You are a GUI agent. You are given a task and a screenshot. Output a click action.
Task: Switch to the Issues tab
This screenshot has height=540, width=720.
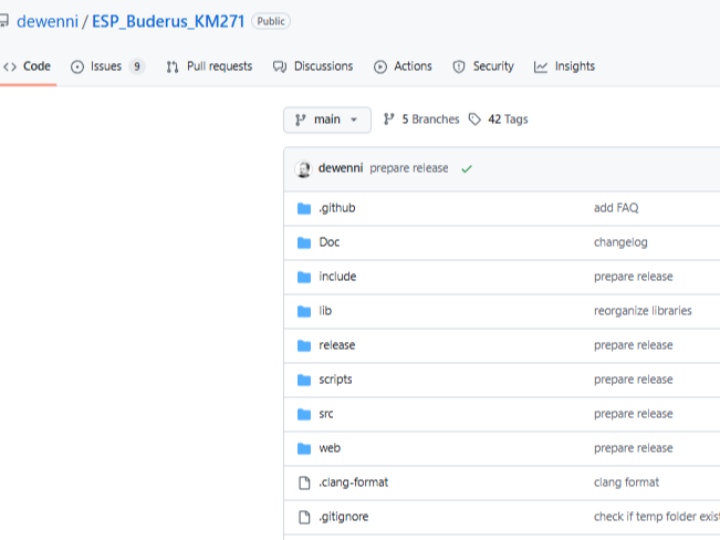click(106, 67)
